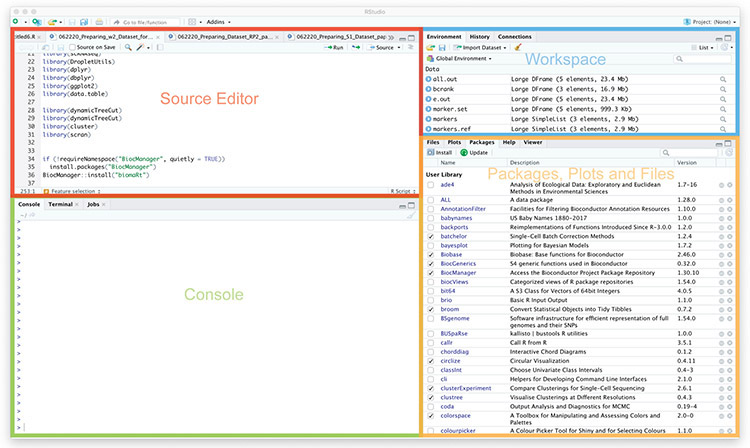The width and height of the screenshot is (750, 448).
Task: Click the workspace panes grid icon
Action: (192, 22)
